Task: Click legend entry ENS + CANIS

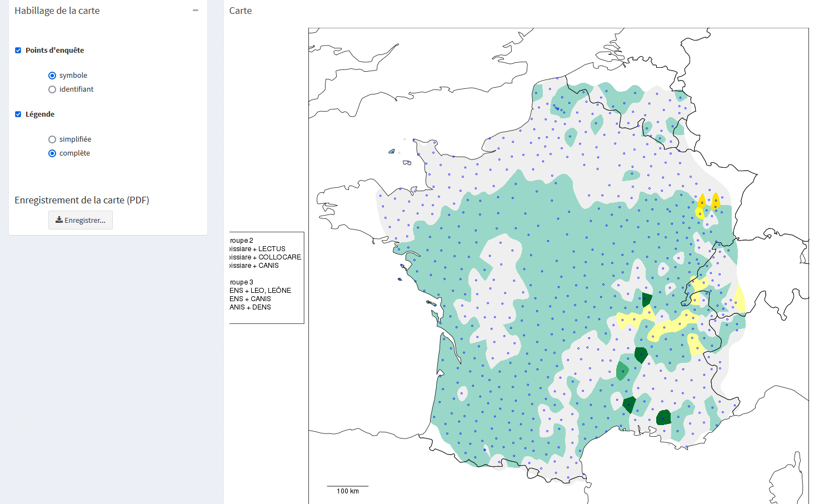Action: coord(250,299)
